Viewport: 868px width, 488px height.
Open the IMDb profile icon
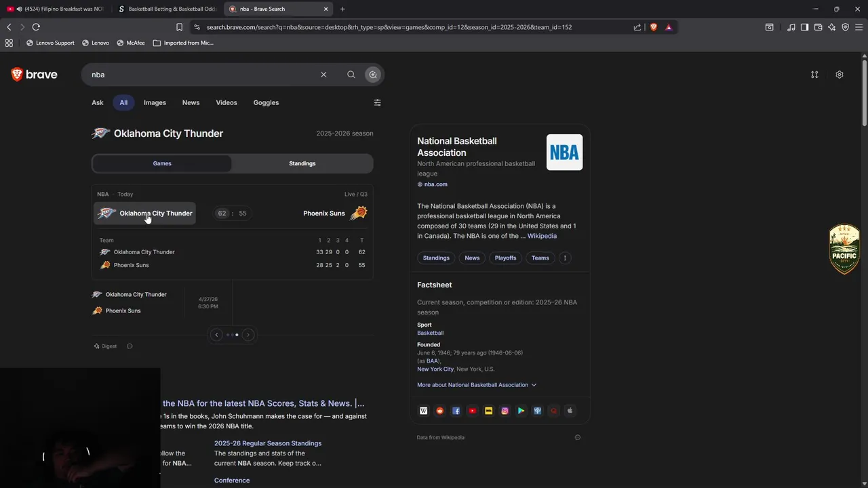coord(489,411)
